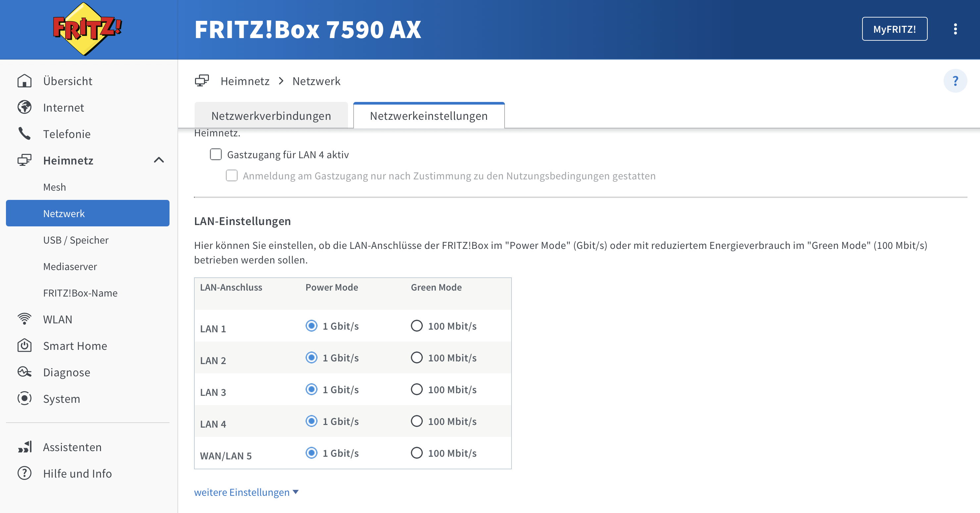This screenshot has height=513, width=980.
Task: Open the three-dot options menu
Action: coord(955,29)
